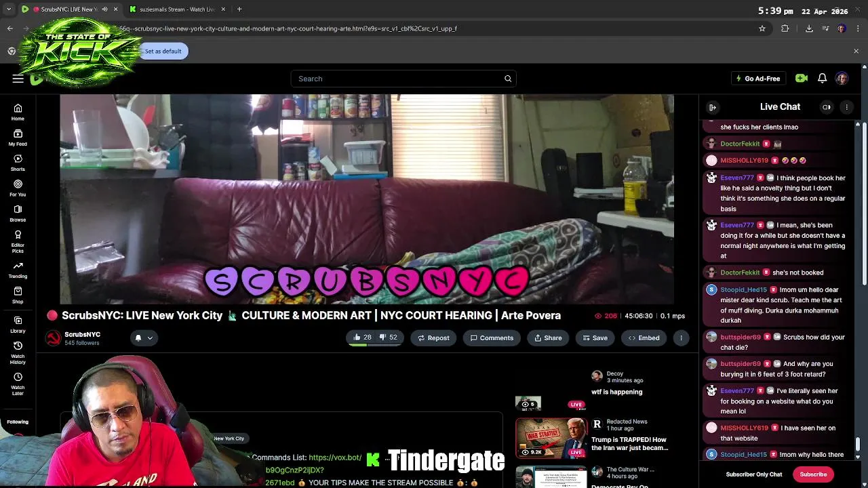Image resolution: width=868 pixels, height=488 pixels.
Task: Toggle channel notification bell for ScrubsNYC
Action: [x=138, y=338]
